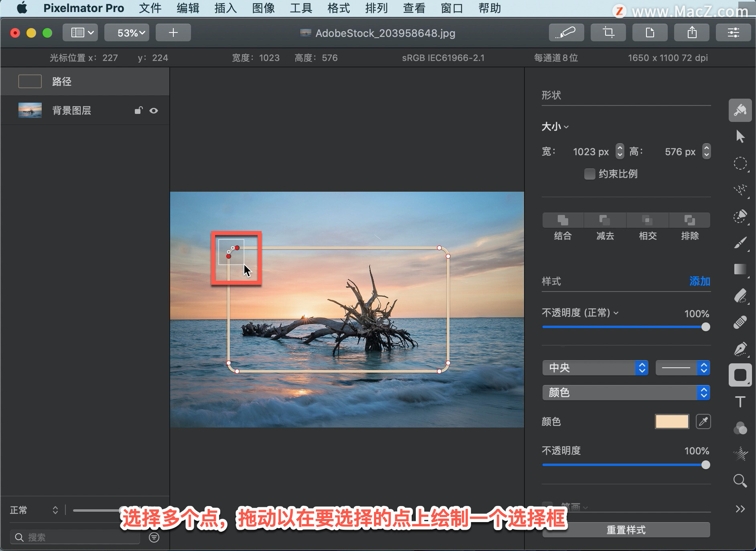
Task: Select the Gradient tool
Action: pyautogui.click(x=740, y=269)
